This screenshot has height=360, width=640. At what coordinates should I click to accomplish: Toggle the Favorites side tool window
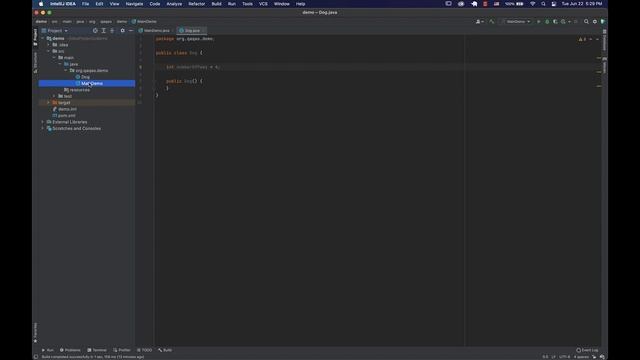(x=36, y=333)
